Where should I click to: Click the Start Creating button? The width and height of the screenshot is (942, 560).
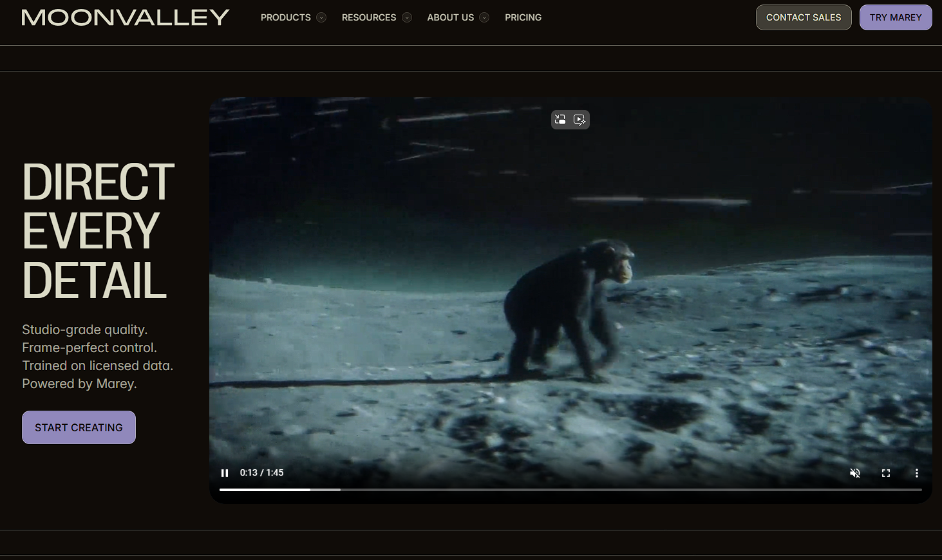[79, 427]
